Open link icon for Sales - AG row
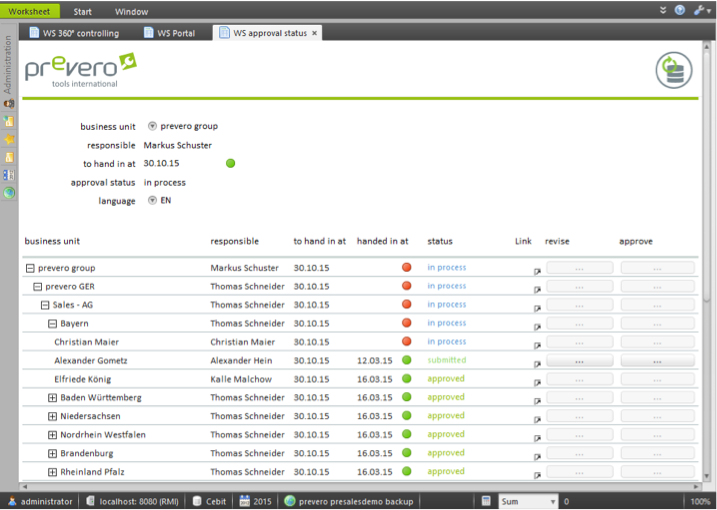The height and width of the screenshot is (510, 717). (537, 308)
